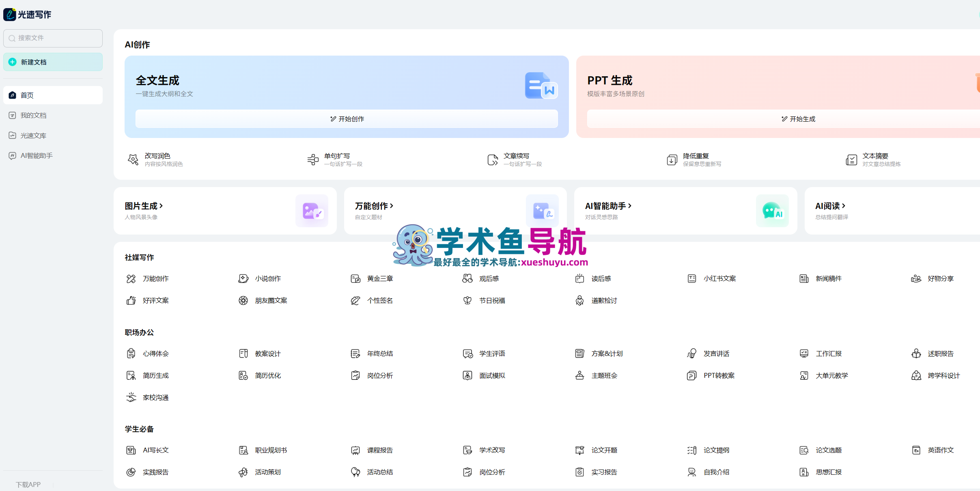Expand AI阅读 via its chevron arrow
Viewport: 980px width, 491px height.
844,206
